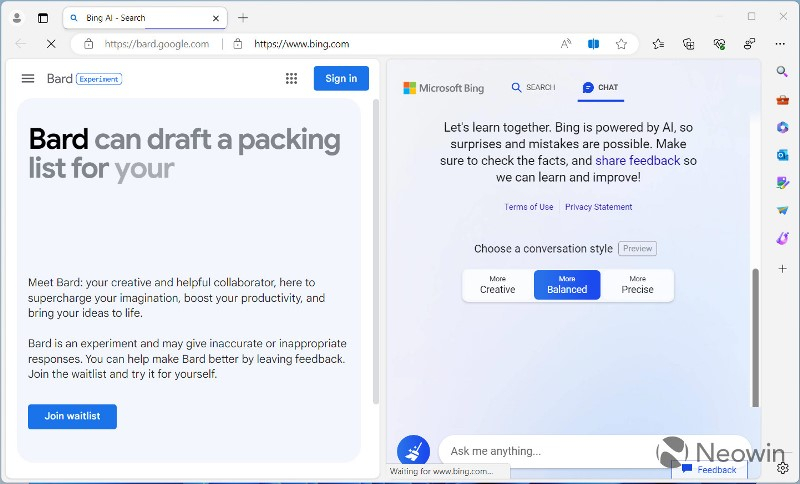Select the More Balanced conversation style
This screenshot has width=800, height=484.
[x=567, y=285]
